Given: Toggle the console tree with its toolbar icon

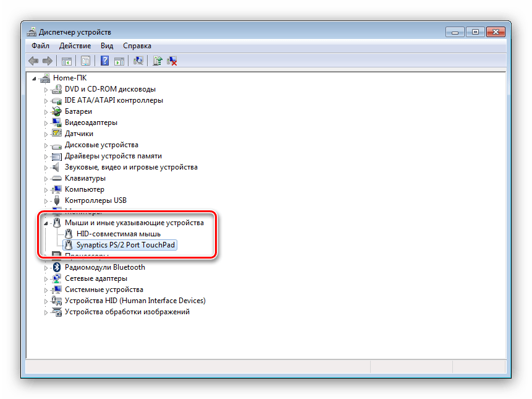Looking at the screenshot, I should point(65,60).
